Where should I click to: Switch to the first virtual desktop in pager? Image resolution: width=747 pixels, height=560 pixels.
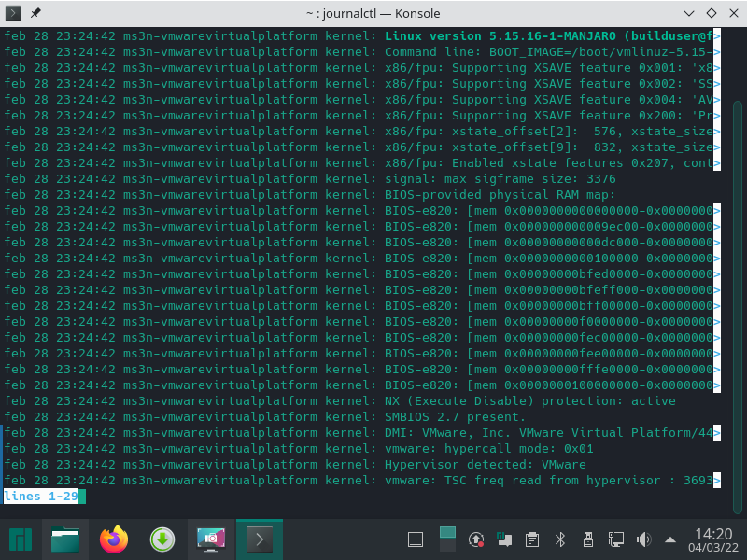pos(447,532)
